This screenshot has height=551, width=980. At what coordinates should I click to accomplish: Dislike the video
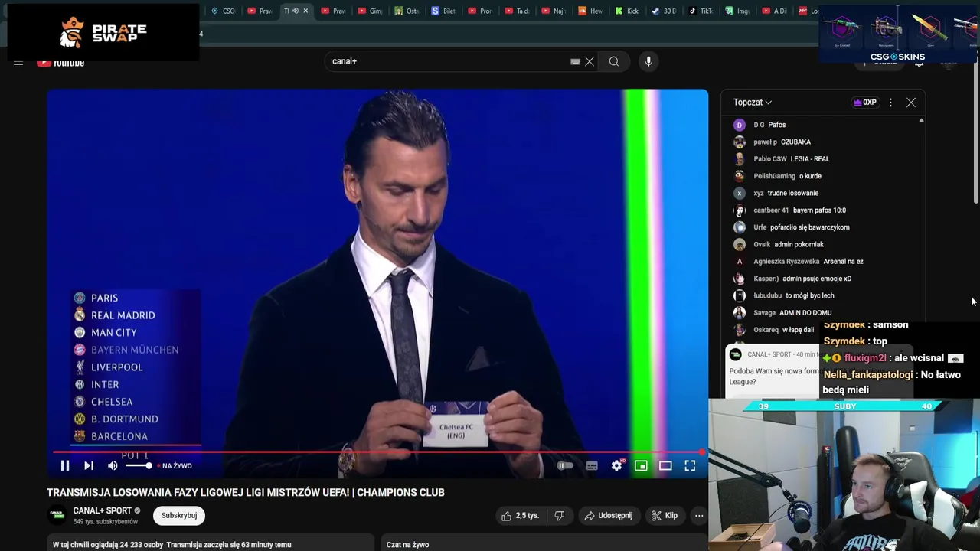click(560, 516)
